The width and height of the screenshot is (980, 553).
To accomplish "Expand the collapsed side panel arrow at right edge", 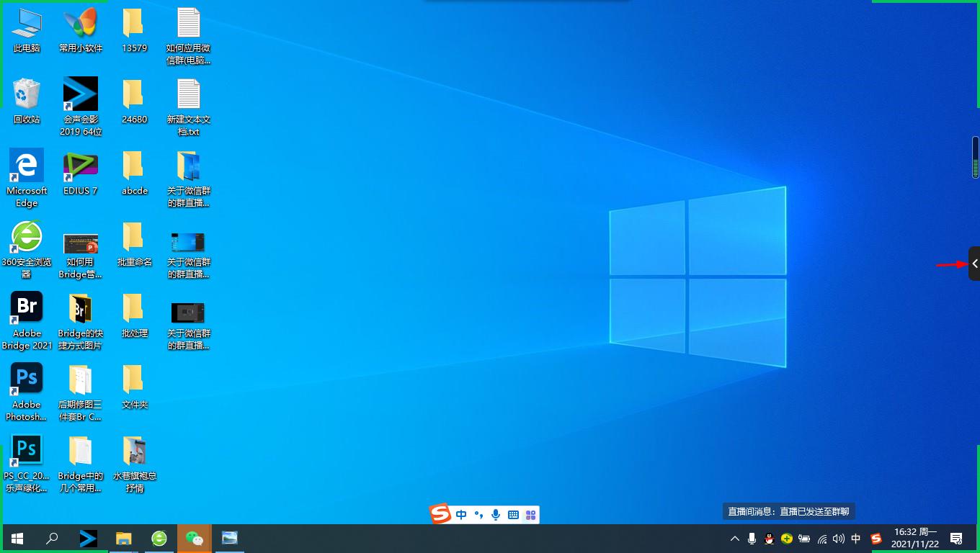I will pos(974,264).
